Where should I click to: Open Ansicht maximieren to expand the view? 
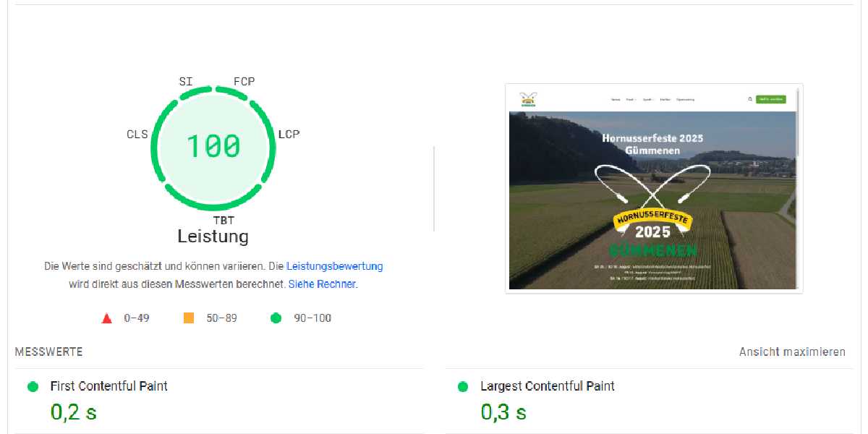coord(793,352)
